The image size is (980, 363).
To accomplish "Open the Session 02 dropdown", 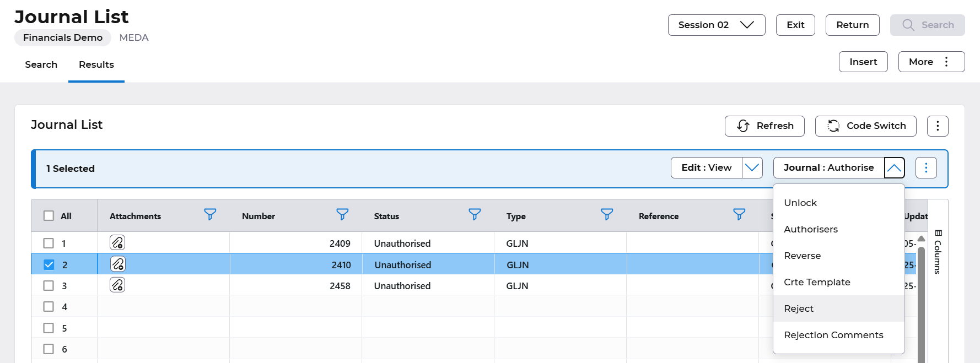I will [717, 25].
